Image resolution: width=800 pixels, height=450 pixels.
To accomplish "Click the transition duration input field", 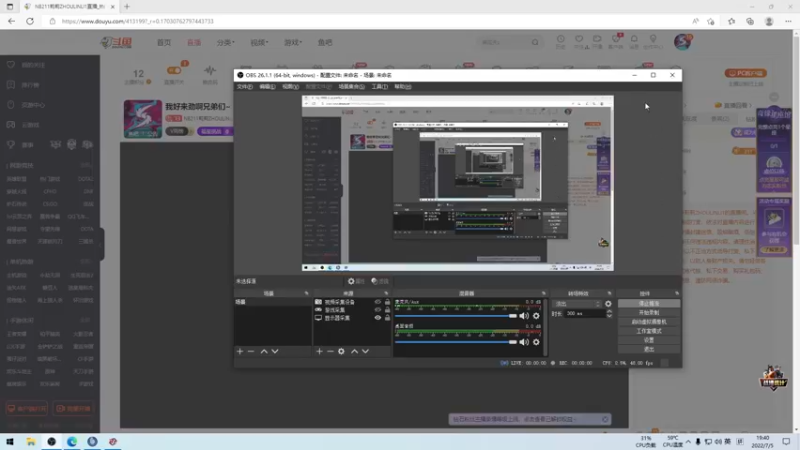I will pos(584,314).
